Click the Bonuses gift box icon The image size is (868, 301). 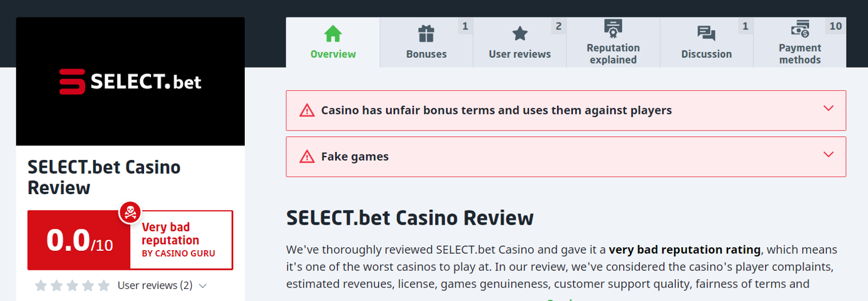(426, 34)
